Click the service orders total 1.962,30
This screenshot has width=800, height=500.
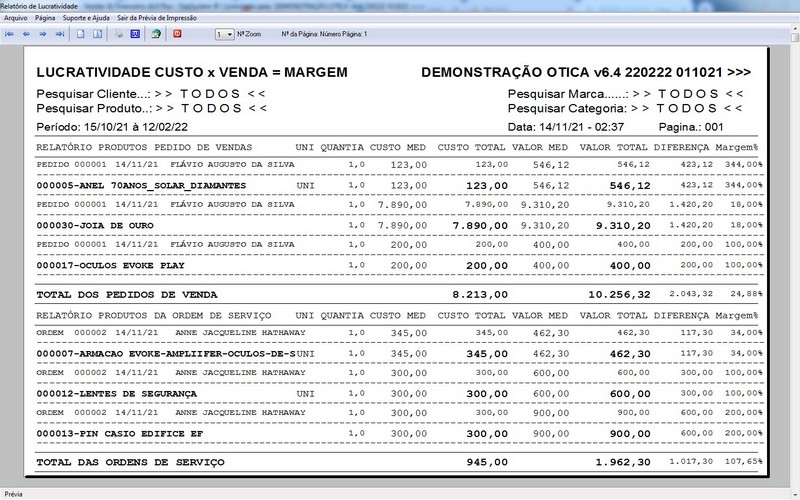point(623,462)
